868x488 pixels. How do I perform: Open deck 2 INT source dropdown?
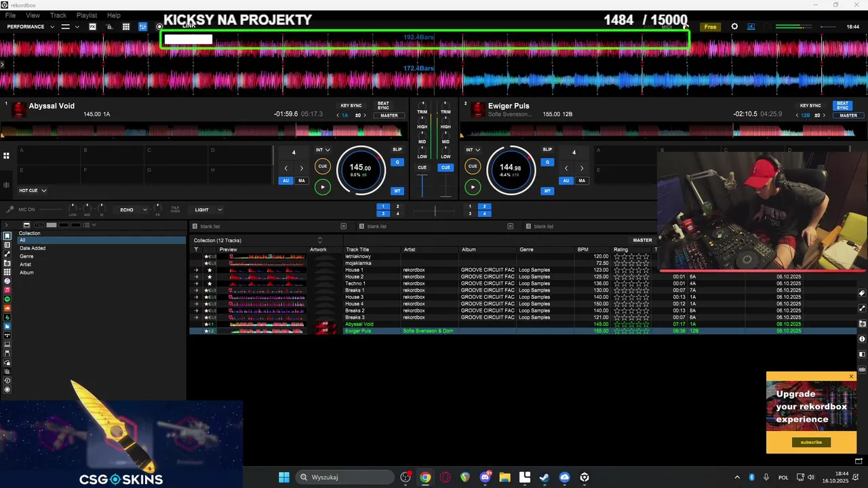(x=473, y=150)
